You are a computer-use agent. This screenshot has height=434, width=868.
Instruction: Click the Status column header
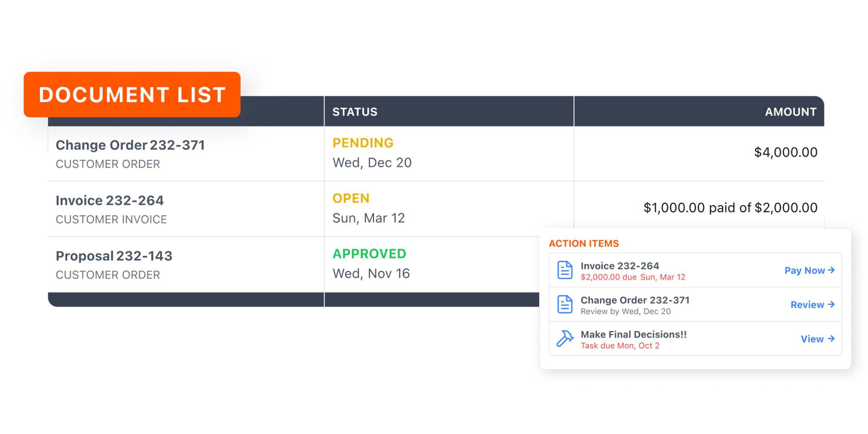(x=355, y=112)
